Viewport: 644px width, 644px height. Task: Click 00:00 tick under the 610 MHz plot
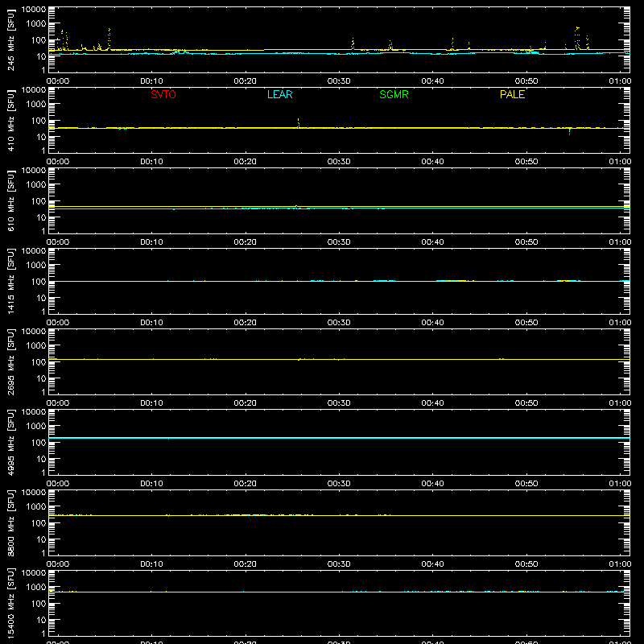(x=58, y=242)
